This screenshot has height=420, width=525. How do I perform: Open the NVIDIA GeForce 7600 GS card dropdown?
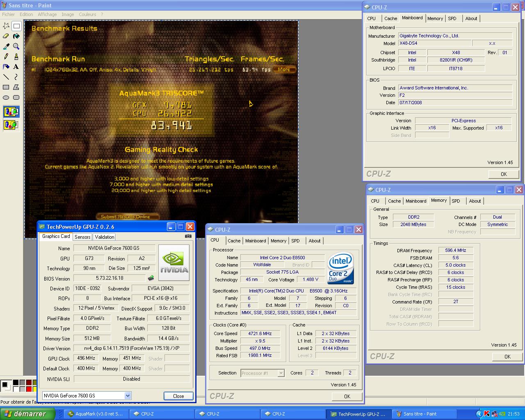pyautogui.click(x=128, y=395)
